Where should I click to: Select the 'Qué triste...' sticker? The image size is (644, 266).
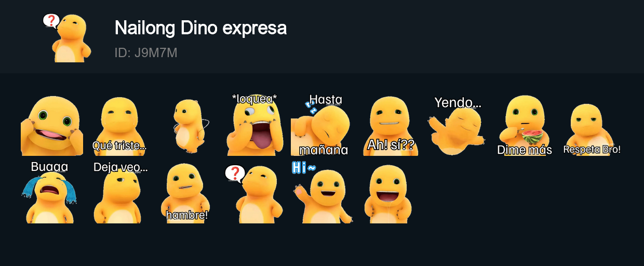pos(119,125)
